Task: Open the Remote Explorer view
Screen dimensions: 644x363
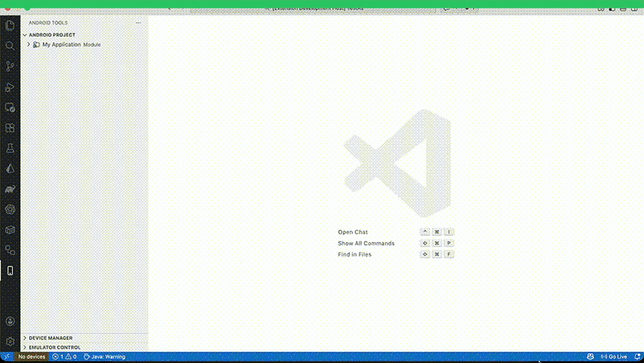Action: 10,107
